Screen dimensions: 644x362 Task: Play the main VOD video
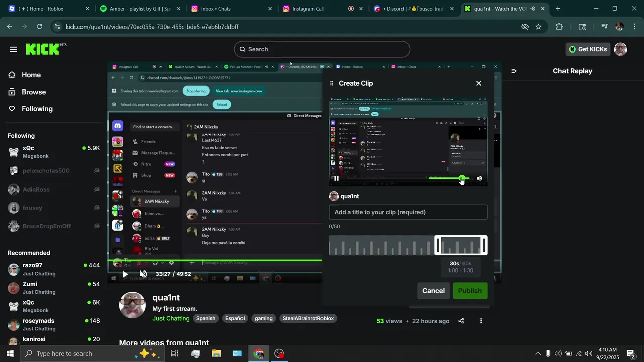[x=125, y=274]
